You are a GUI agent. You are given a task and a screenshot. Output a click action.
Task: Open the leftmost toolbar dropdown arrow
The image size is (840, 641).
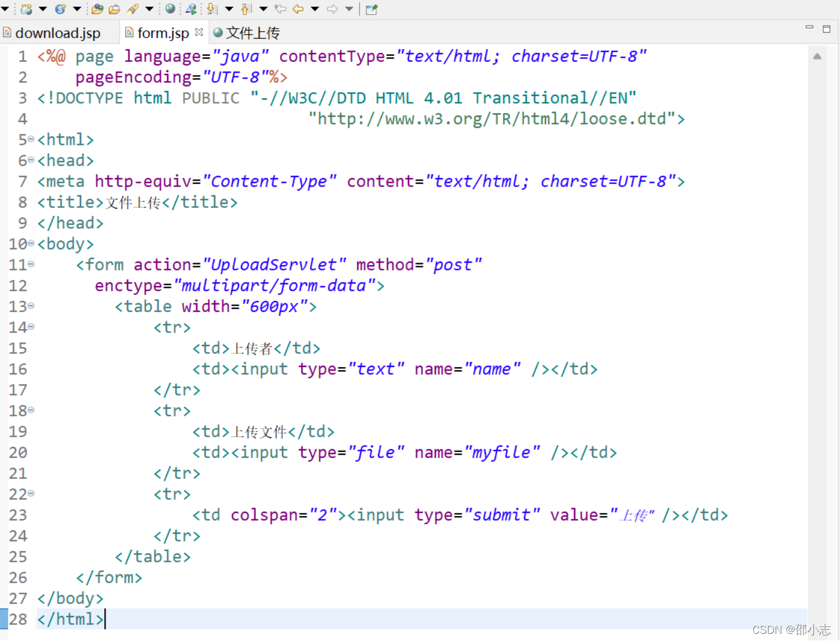coord(5,9)
